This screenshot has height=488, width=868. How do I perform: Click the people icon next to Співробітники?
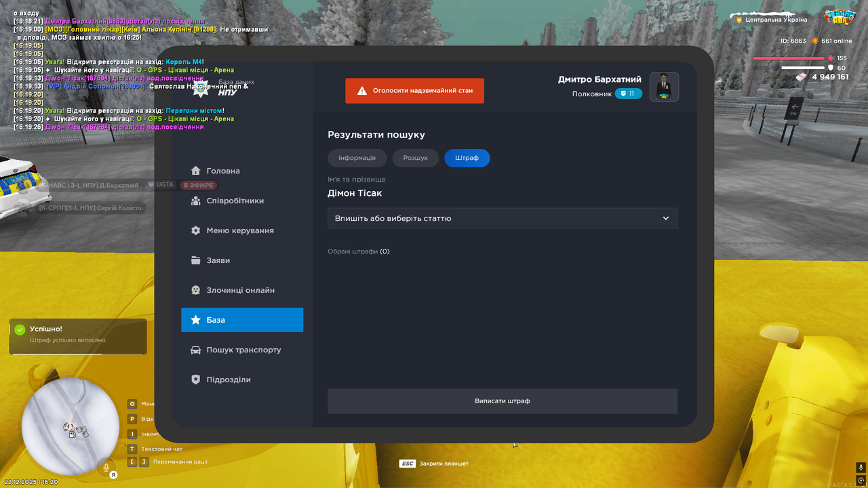pyautogui.click(x=196, y=201)
